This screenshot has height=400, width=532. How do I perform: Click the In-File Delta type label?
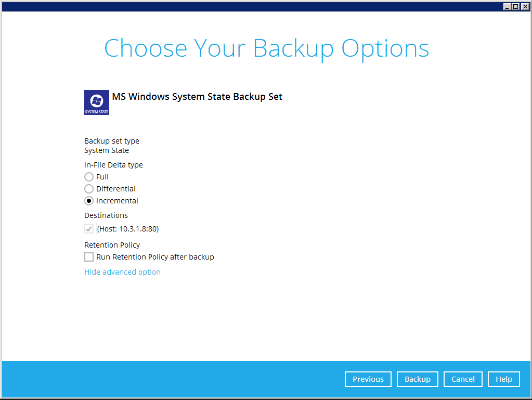point(113,165)
